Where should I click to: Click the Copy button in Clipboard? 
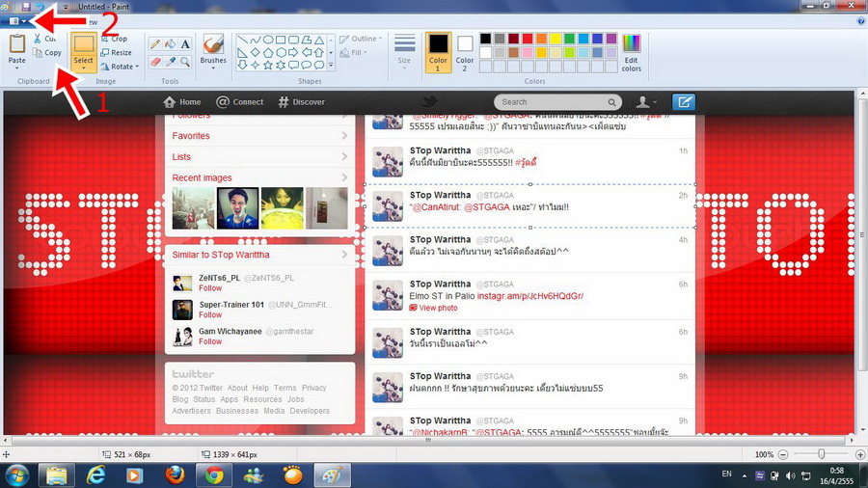pyautogui.click(x=46, y=53)
